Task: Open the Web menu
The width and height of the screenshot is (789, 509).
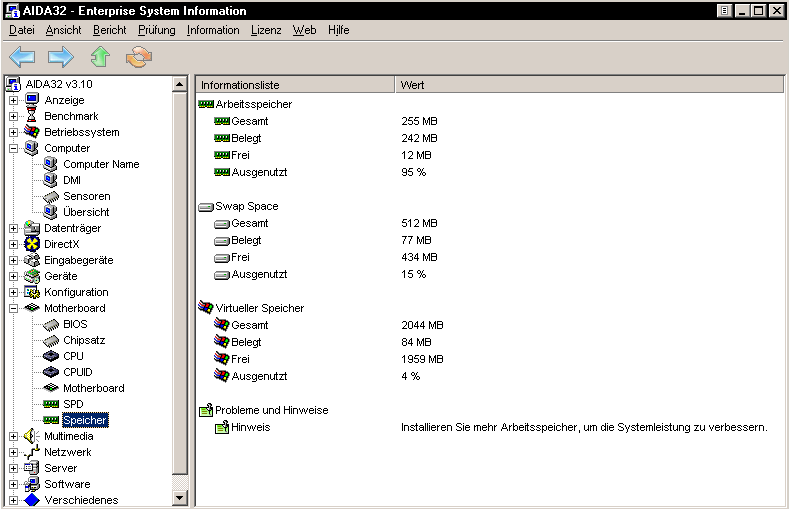Action: tap(304, 30)
